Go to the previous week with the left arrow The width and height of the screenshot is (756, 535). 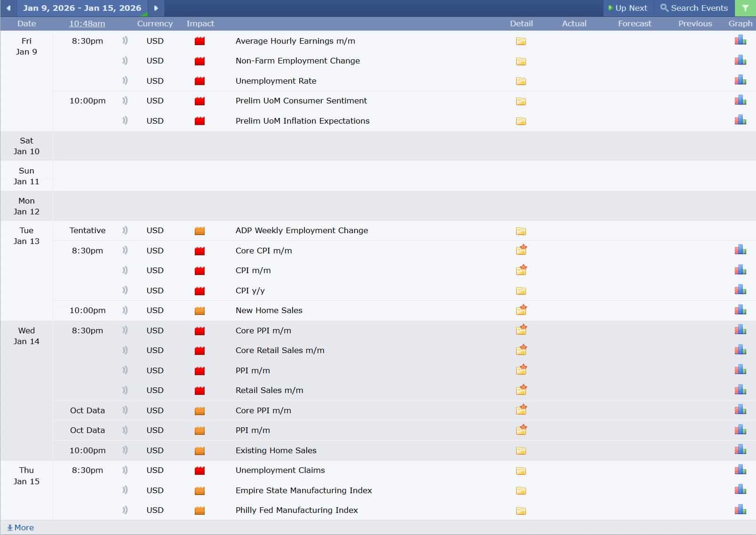(8, 8)
